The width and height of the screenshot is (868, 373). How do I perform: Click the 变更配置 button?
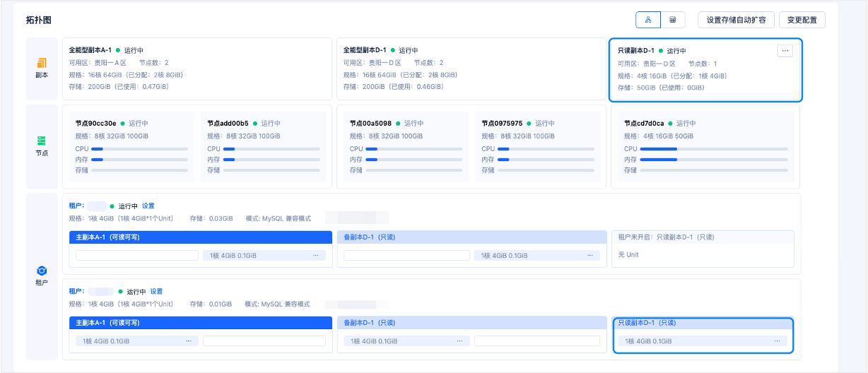coord(802,20)
